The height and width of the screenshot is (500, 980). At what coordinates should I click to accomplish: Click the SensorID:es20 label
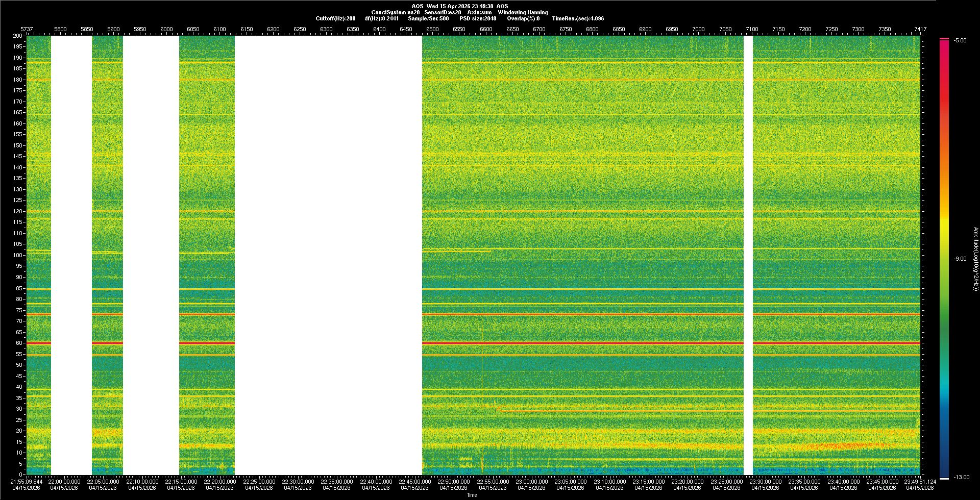tap(443, 12)
